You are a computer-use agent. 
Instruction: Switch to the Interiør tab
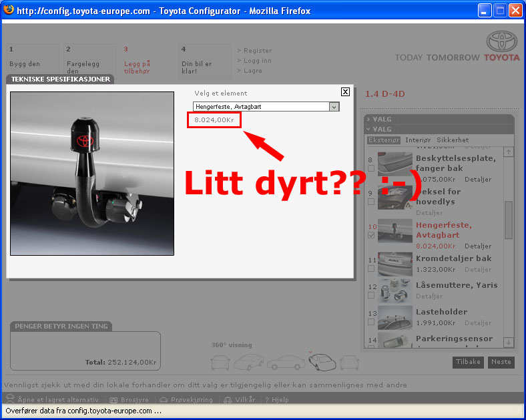(x=418, y=140)
